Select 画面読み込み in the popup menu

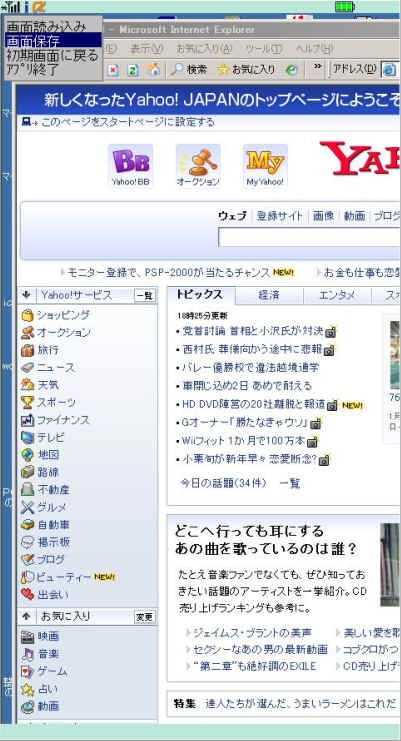pos(46,26)
